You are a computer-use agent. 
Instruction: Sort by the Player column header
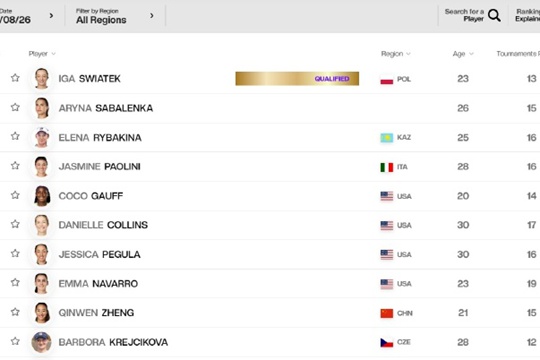click(42, 54)
